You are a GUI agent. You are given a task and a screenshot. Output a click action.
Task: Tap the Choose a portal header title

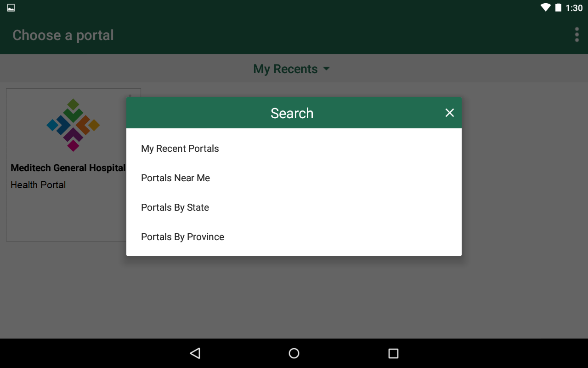click(63, 35)
